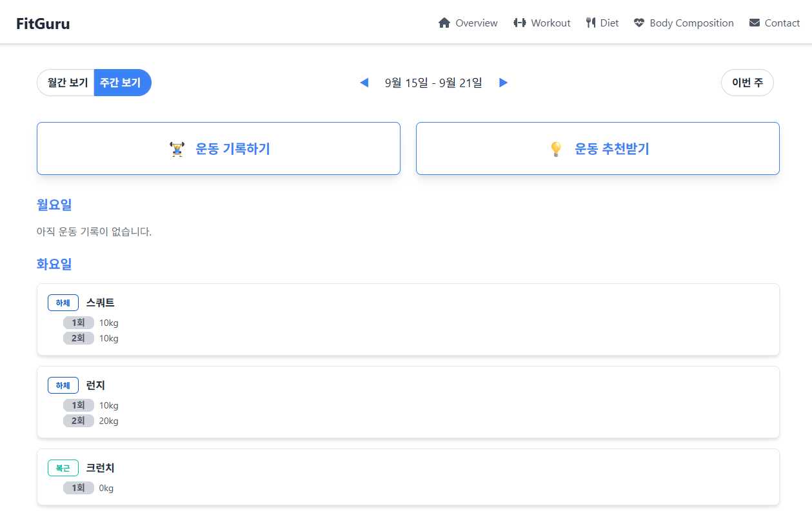Image resolution: width=812 pixels, height=515 pixels.
Task: Click the utensils icon beside Diet
Action: [x=591, y=23]
